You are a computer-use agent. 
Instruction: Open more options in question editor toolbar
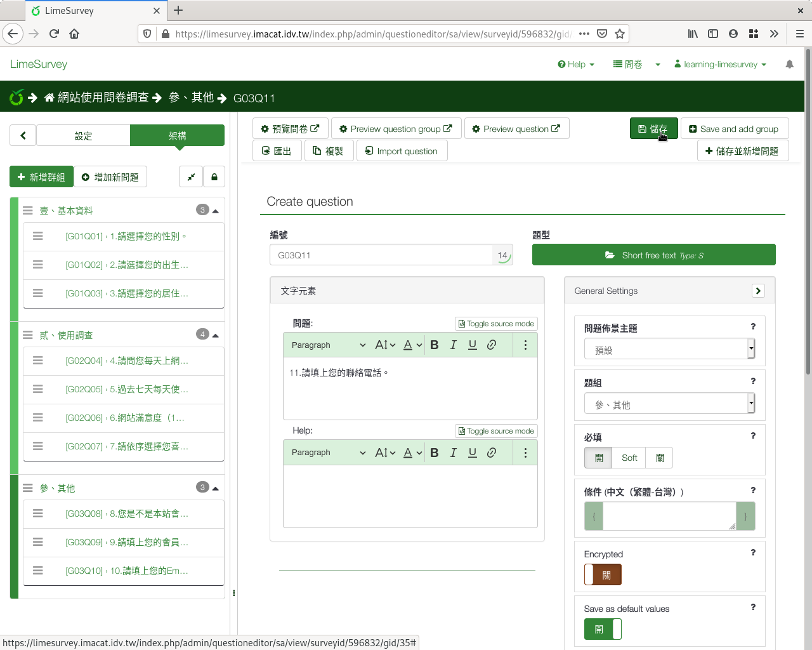pyautogui.click(x=525, y=345)
